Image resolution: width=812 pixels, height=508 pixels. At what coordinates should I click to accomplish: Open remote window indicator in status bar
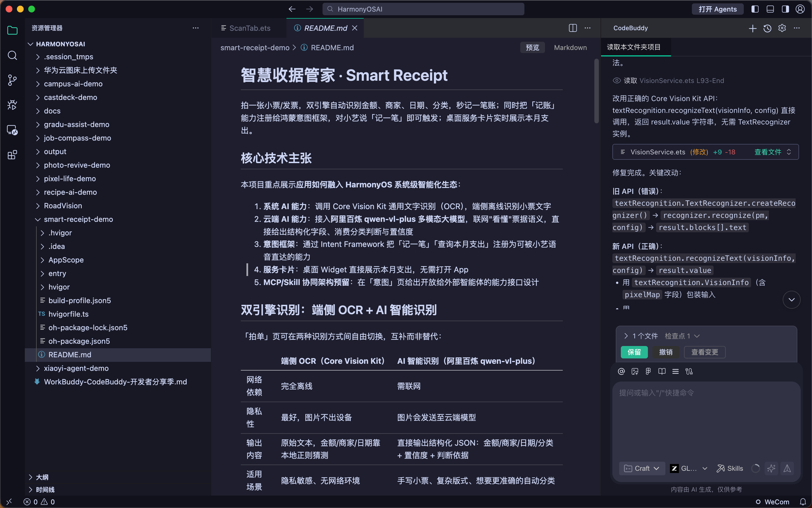click(9, 502)
